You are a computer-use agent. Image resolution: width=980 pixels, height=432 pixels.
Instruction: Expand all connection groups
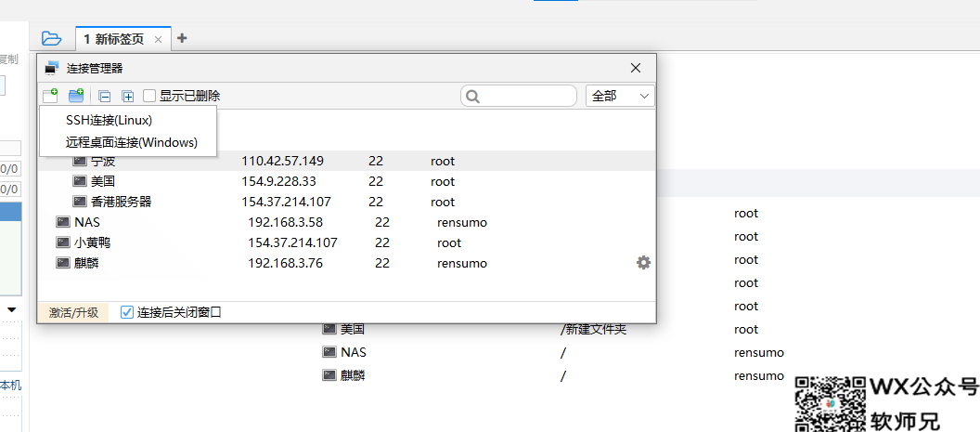[127, 96]
